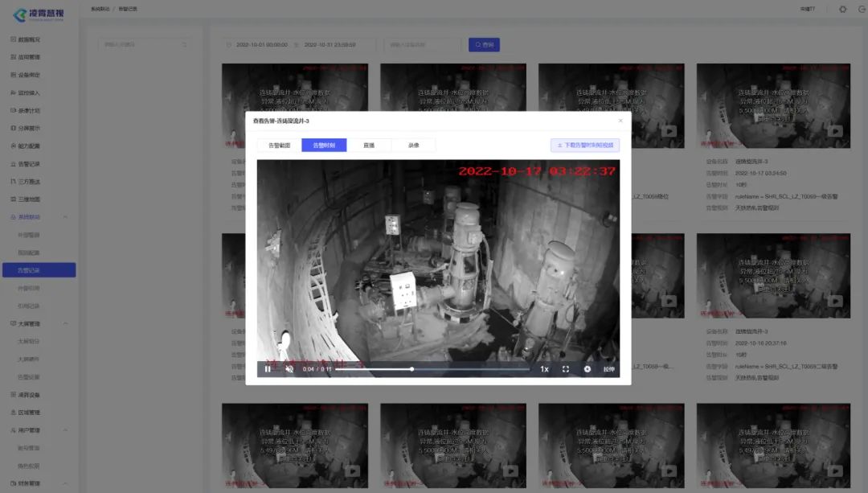Open the settings gear in the top bar
Viewport: 868px width, 493px height.
pos(842,10)
